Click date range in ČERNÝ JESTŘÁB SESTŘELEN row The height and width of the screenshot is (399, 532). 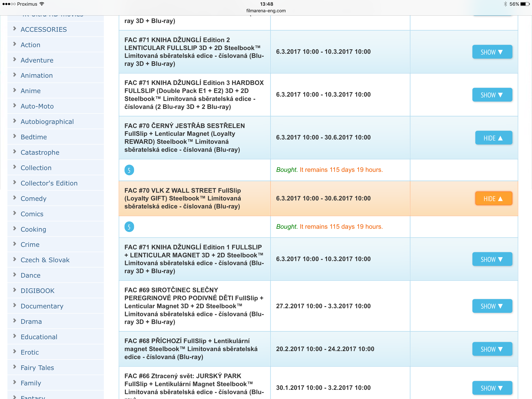(323, 137)
